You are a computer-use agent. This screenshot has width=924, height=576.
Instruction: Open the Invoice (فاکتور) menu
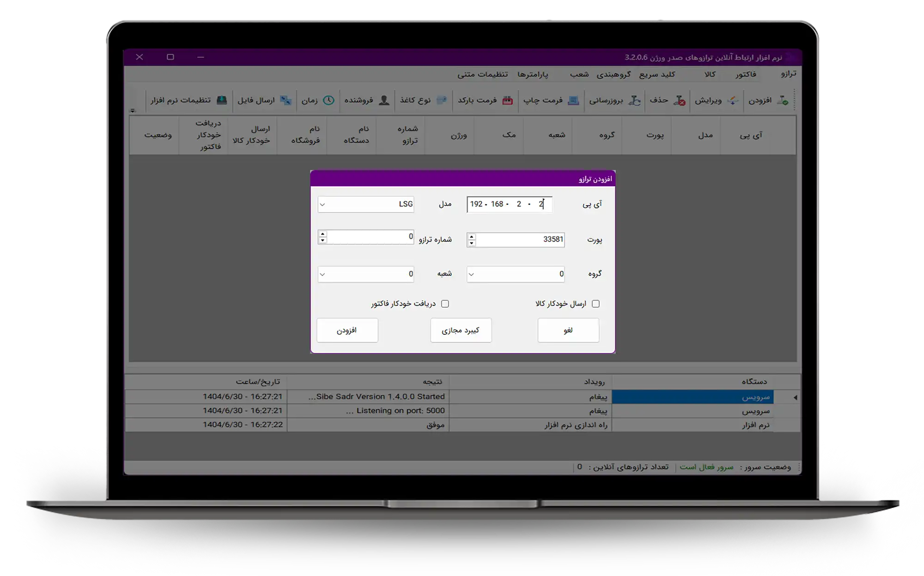746,74
